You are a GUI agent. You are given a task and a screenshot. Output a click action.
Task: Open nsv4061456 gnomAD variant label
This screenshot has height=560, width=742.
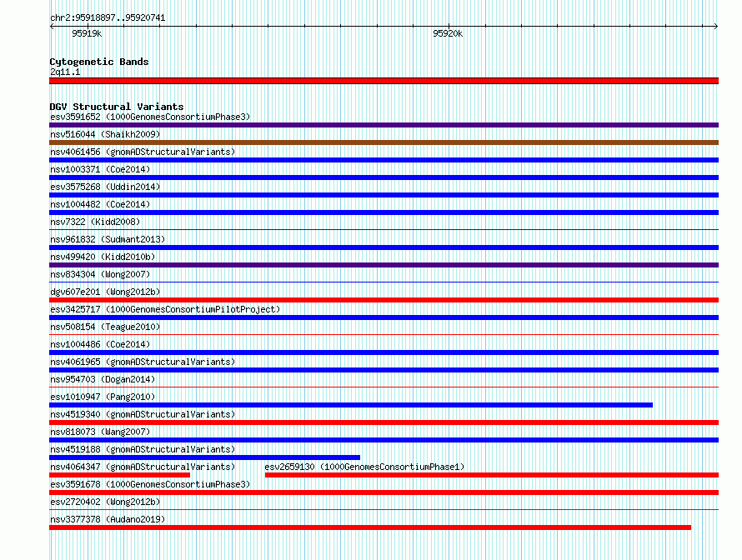pos(143,152)
